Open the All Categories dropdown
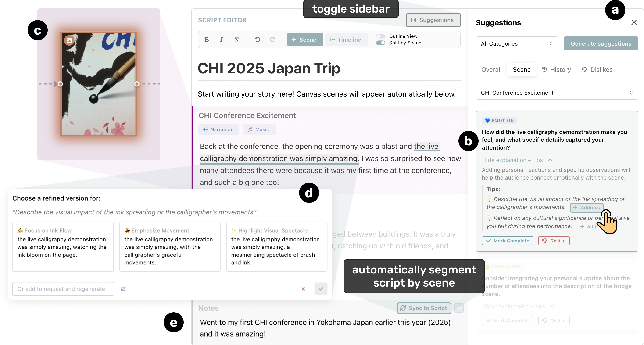The image size is (644, 345). 516,43
